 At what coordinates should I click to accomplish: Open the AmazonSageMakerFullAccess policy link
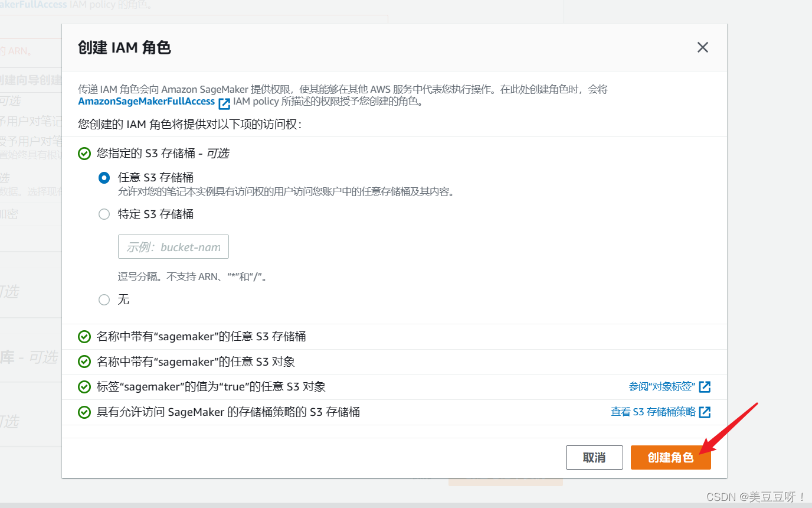pos(146,102)
